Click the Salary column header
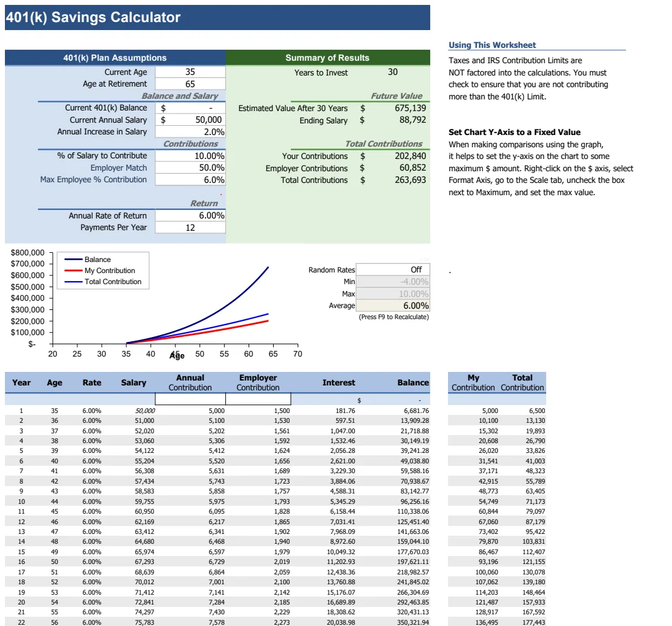The image size is (672, 626). (x=133, y=382)
